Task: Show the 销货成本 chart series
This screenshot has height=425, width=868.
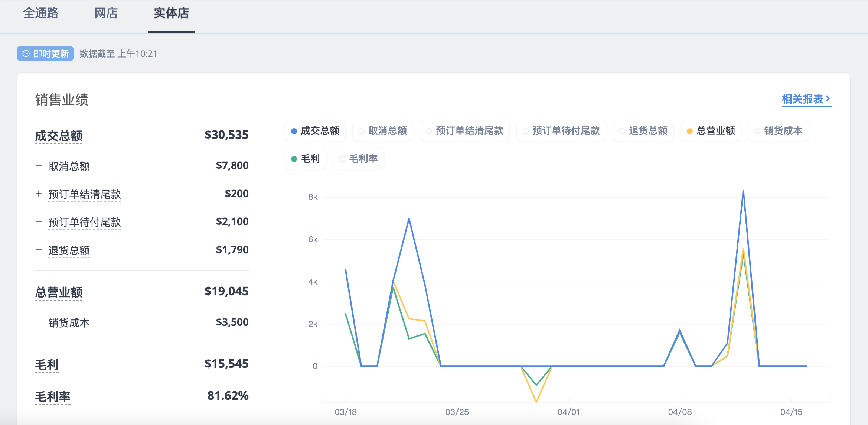Action: [779, 131]
